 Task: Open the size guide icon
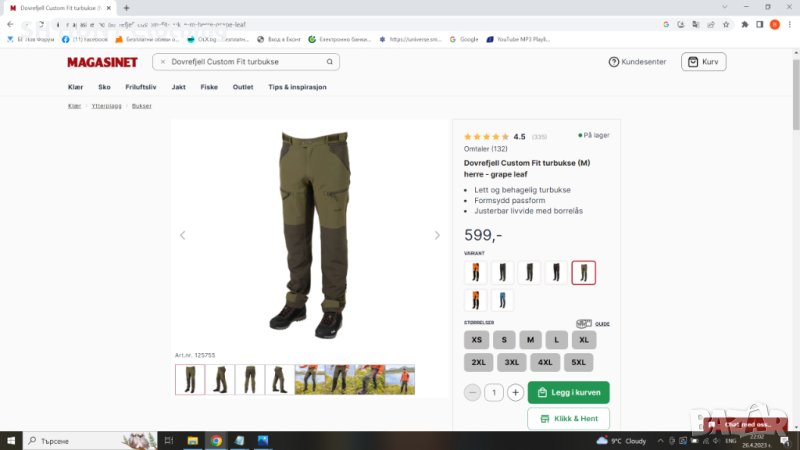pyautogui.click(x=591, y=324)
